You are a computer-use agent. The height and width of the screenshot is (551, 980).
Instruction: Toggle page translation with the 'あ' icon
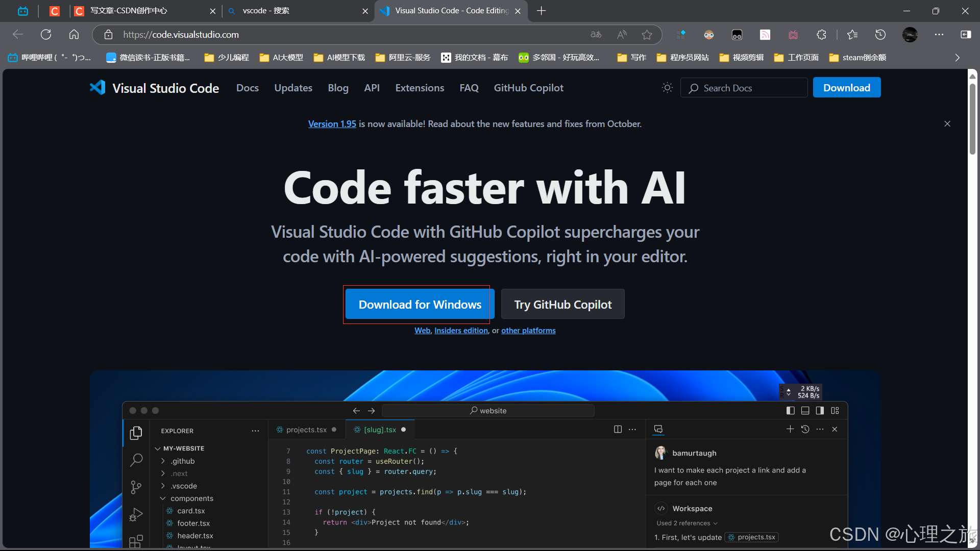595,35
